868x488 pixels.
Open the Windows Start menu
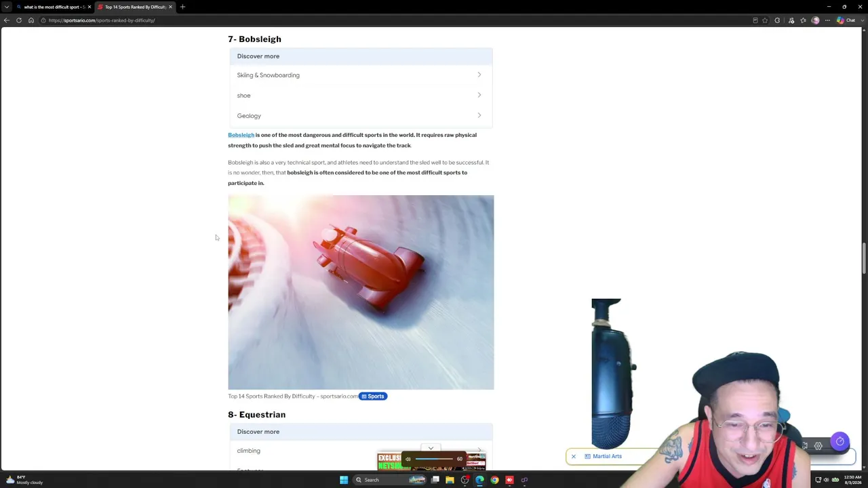point(344,480)
